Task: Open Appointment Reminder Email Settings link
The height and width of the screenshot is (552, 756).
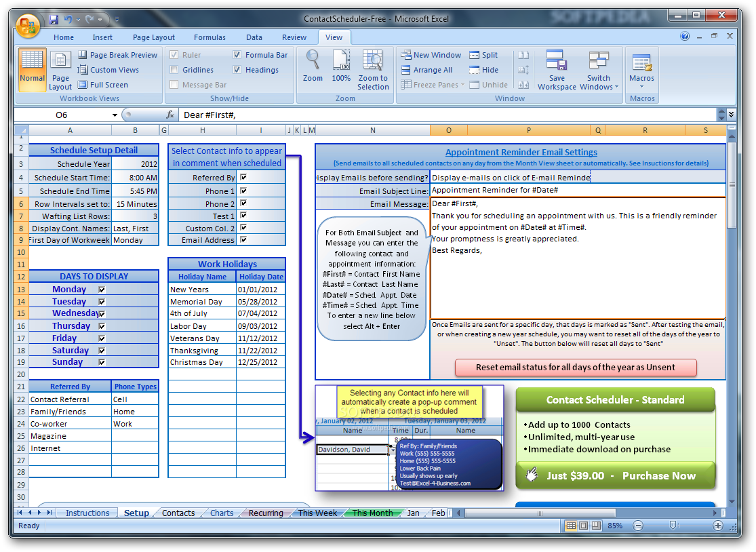Action: click(521, 153)
